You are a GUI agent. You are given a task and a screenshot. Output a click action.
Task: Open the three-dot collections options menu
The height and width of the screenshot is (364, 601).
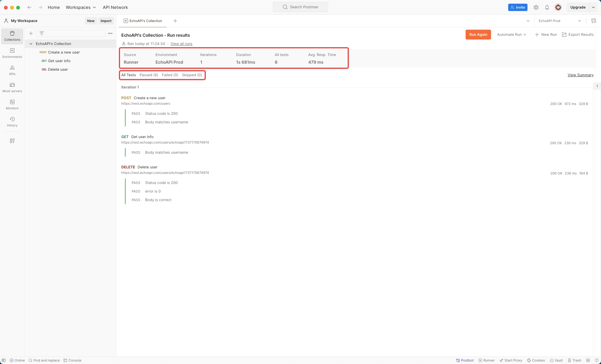[110, 33]
